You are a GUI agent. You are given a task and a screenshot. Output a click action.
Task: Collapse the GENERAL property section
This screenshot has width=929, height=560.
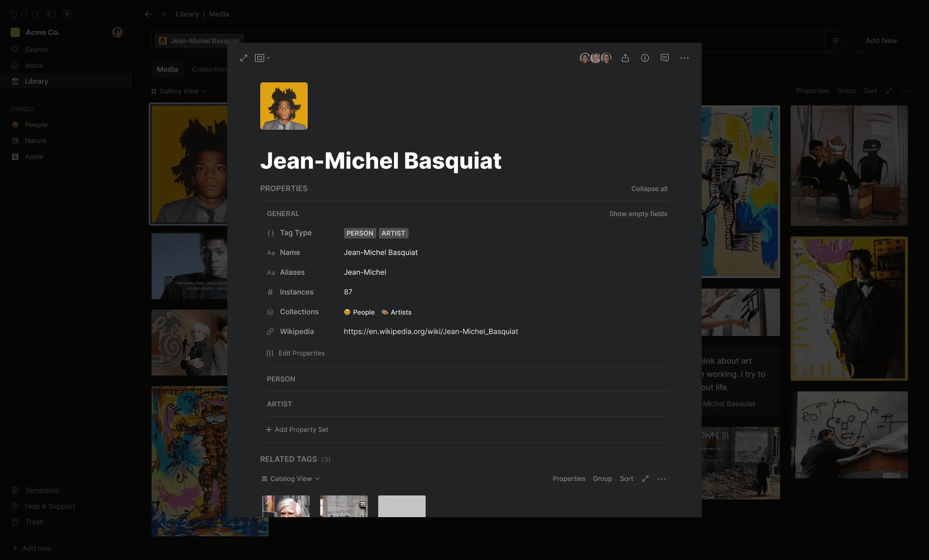coord(283,214)
